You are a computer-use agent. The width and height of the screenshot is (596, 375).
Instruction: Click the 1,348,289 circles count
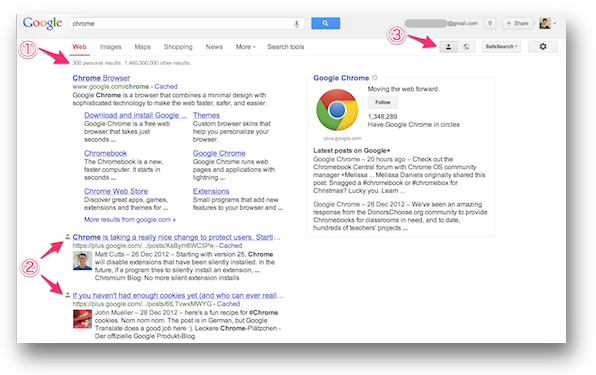382,117
